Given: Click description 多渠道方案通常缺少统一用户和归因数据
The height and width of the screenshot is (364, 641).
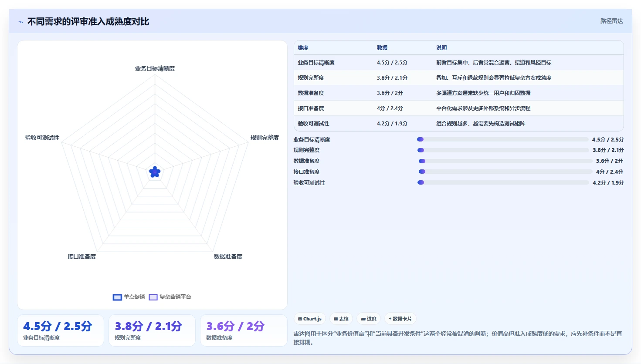Looking at the screenshot, I should tap(483, 93).
